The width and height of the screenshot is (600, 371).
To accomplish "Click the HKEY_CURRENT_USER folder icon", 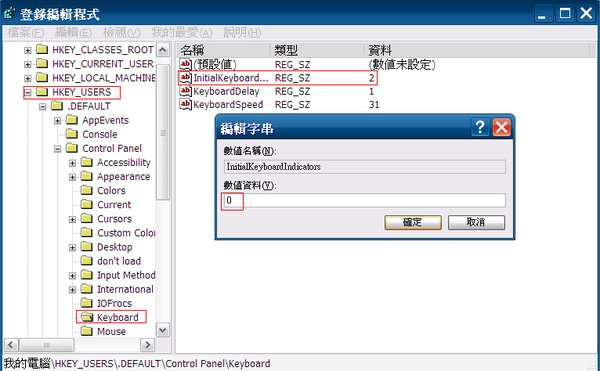I will pos(42,63).
